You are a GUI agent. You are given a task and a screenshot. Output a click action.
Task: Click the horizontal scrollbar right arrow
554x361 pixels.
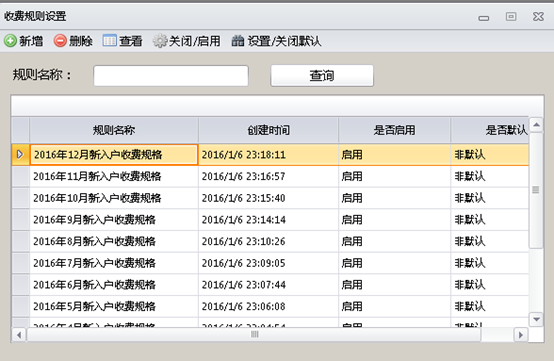[520, 335]
